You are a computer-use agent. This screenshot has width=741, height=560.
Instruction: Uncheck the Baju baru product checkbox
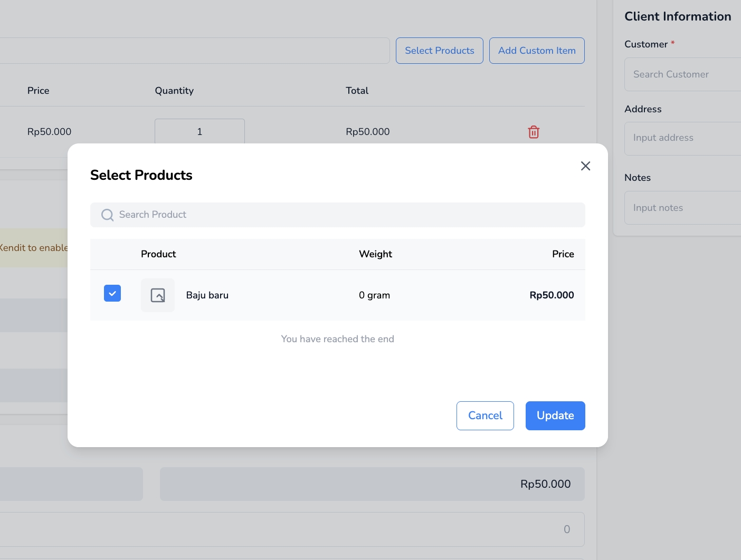112,293
